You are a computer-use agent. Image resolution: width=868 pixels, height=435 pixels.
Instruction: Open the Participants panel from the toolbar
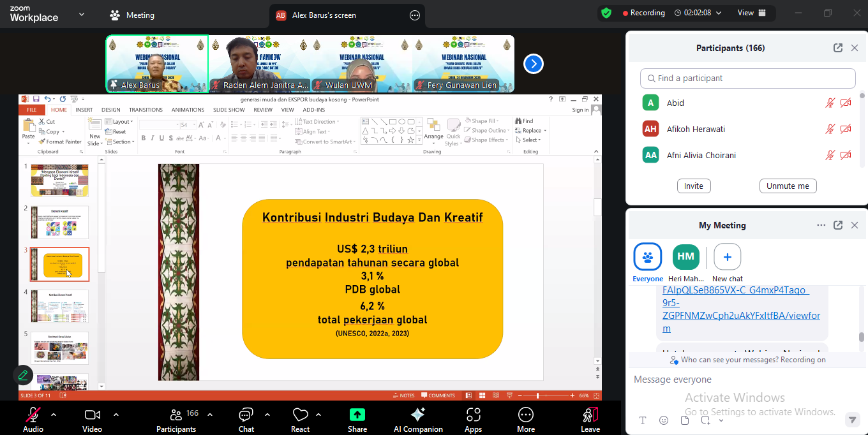(x=176, y=420)
